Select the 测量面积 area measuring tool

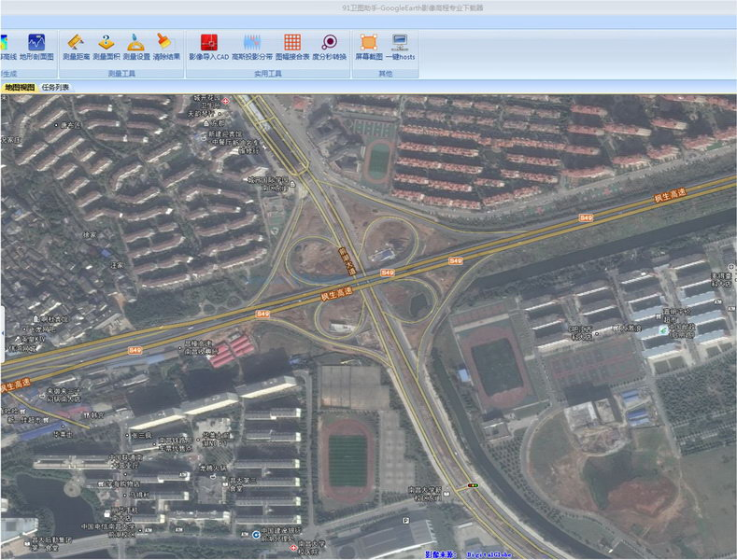point(106,47)
